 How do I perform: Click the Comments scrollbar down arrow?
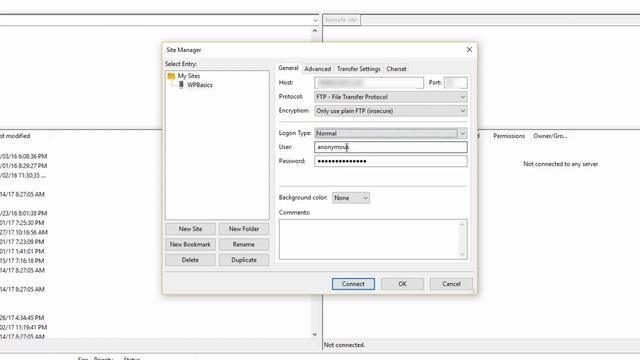click(x=462, y=255)
